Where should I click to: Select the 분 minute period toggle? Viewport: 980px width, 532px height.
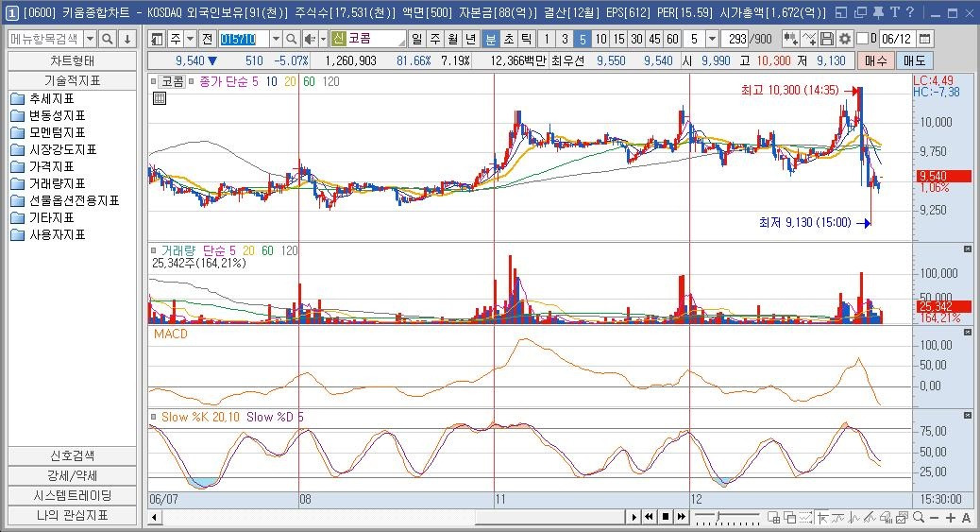click(x=491, y=39)
